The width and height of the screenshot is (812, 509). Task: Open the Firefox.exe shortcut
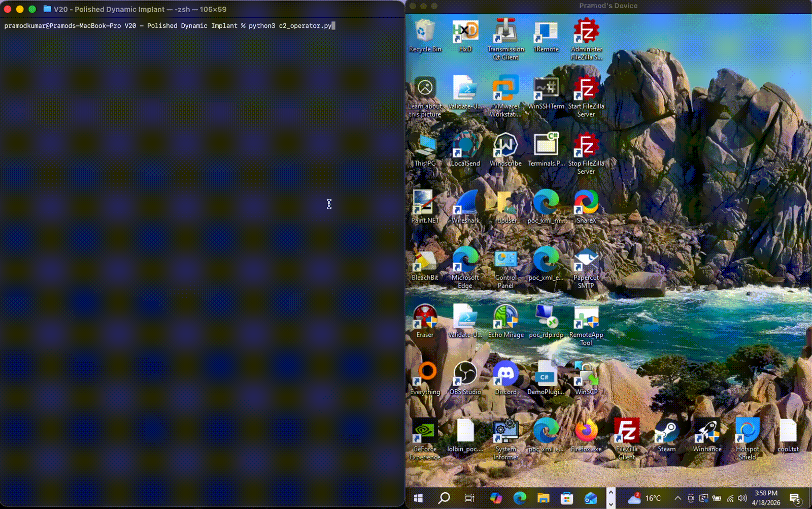tap(586, 436)
